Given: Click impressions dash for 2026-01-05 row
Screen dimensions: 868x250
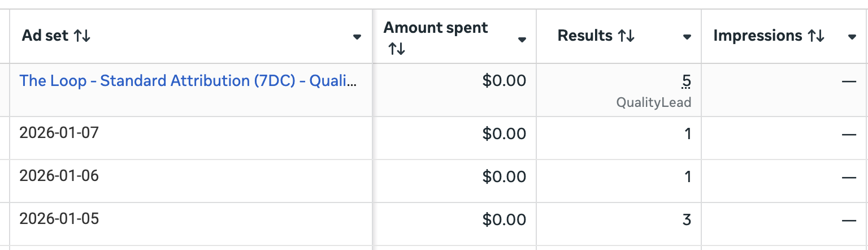Looking at the screenshot, I should tap(848, 219).
